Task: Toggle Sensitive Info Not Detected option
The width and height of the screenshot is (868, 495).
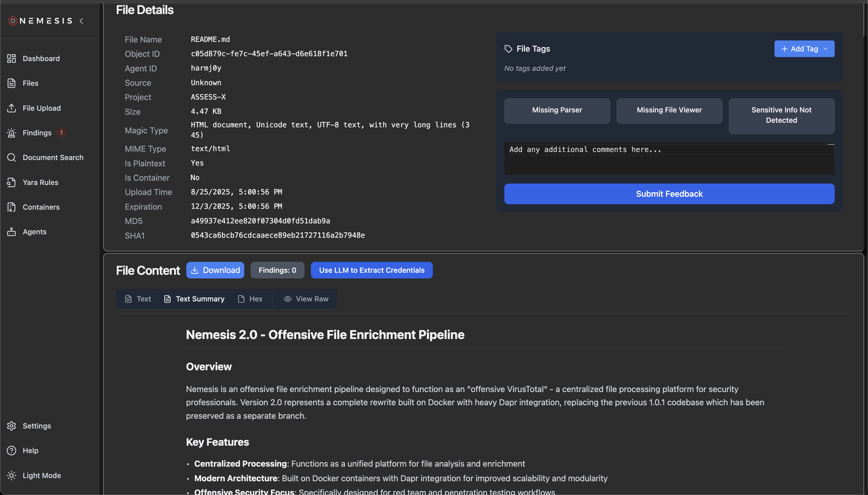Action: tap(781, 115)
